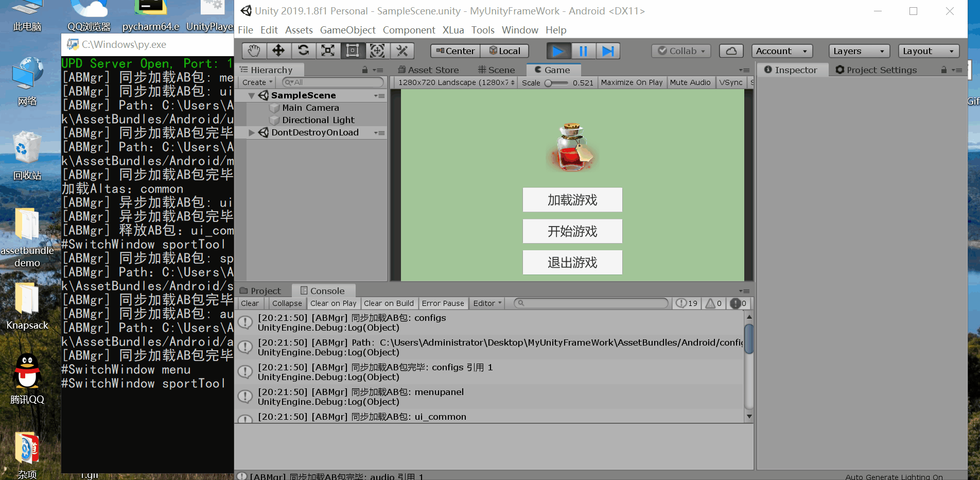Toggle Clear on Build in Console
The width and height of the screenshot is (980, 480).
click(389, 303)
